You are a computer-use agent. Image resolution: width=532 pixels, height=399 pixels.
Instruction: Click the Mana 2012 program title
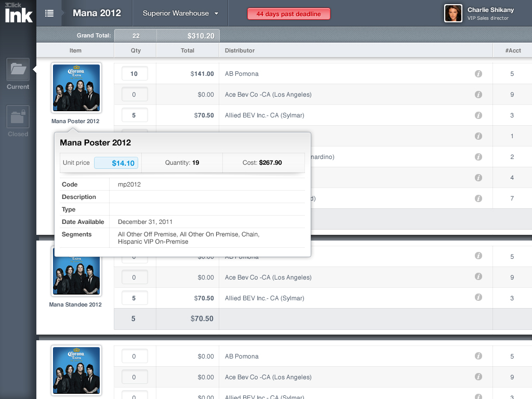tap(97, 13)
